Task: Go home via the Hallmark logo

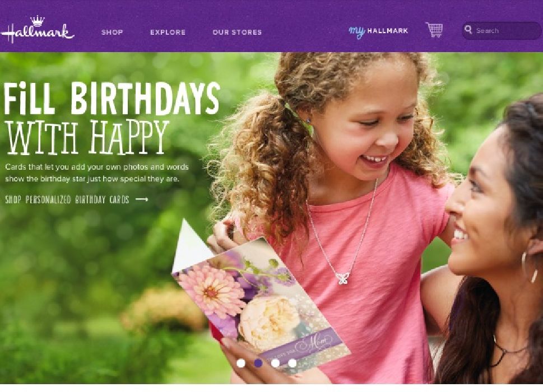Action: coord(38,30)
